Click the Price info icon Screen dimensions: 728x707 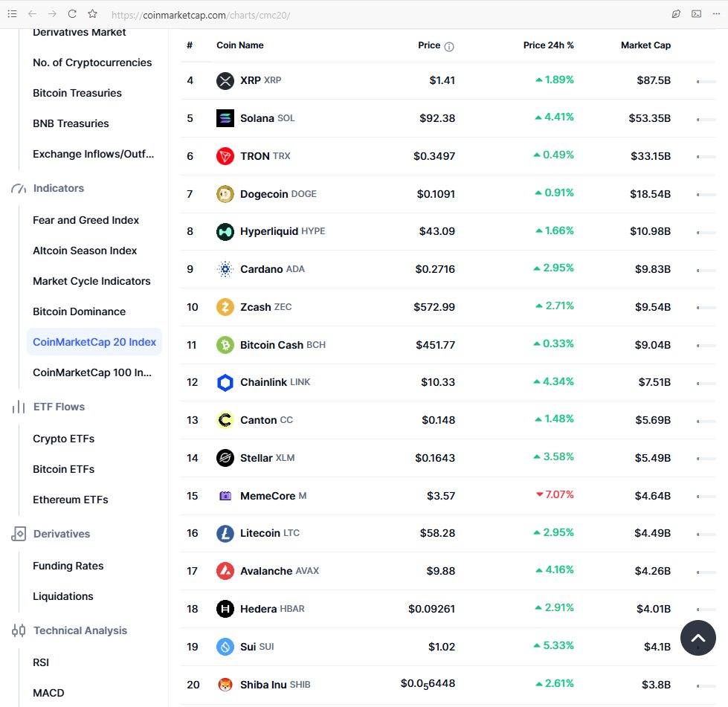click(x=449, y=46)
